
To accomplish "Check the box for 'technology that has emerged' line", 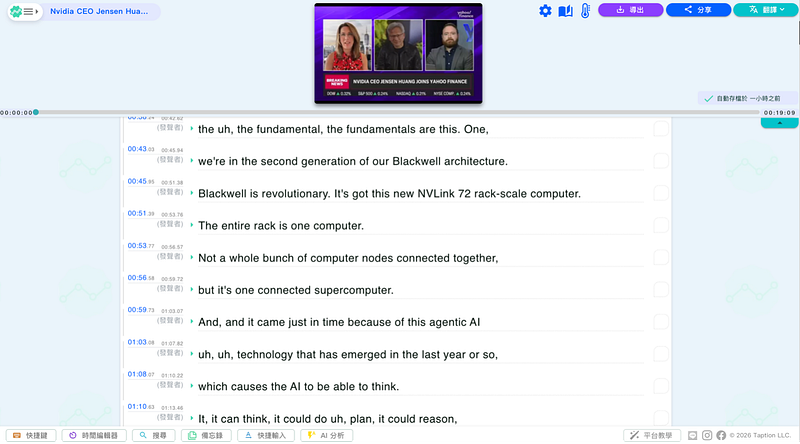I will pos(661,354).
